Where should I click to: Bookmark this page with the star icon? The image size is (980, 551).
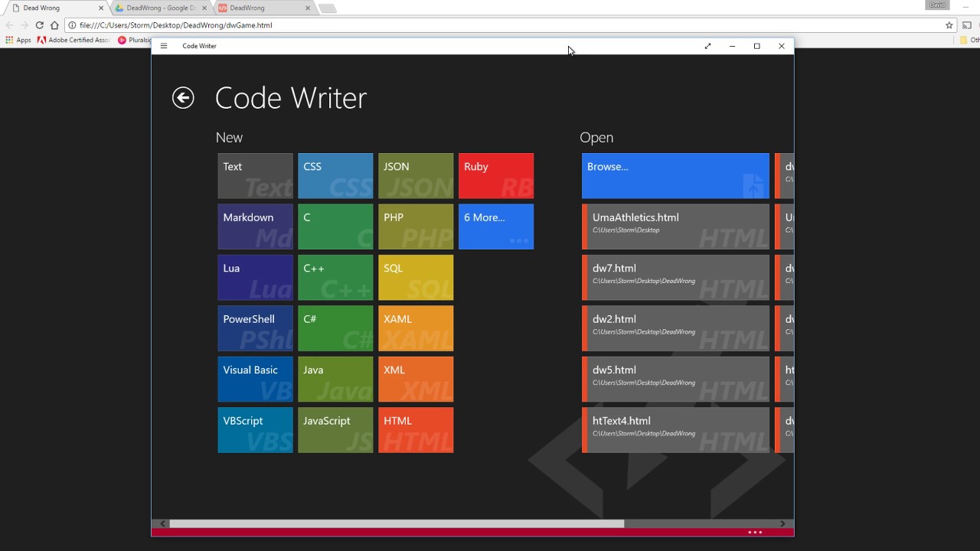(x=949, y=25)
